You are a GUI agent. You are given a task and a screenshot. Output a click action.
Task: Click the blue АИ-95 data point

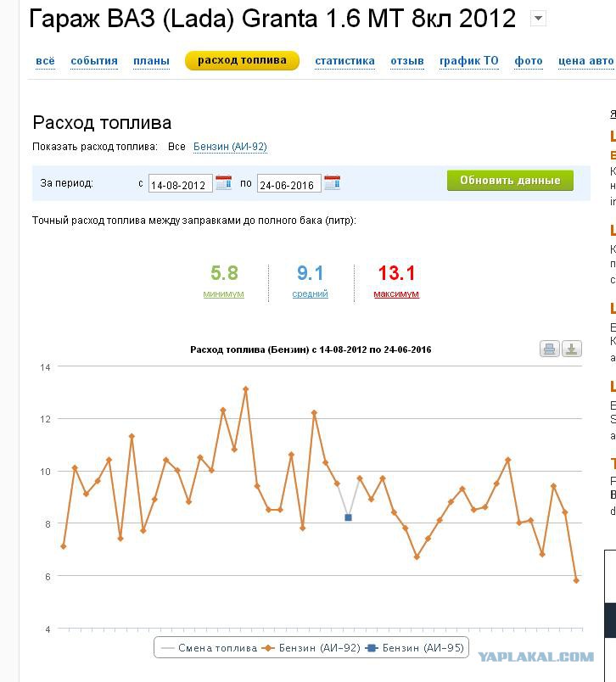coord(348,517)
